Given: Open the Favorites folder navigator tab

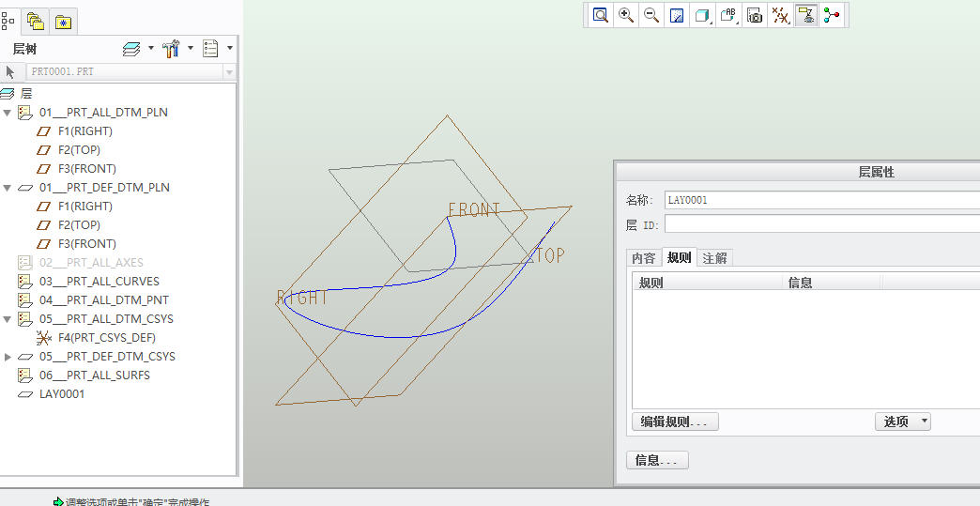Looking at the screenshot, I should [x=63, y=23].
